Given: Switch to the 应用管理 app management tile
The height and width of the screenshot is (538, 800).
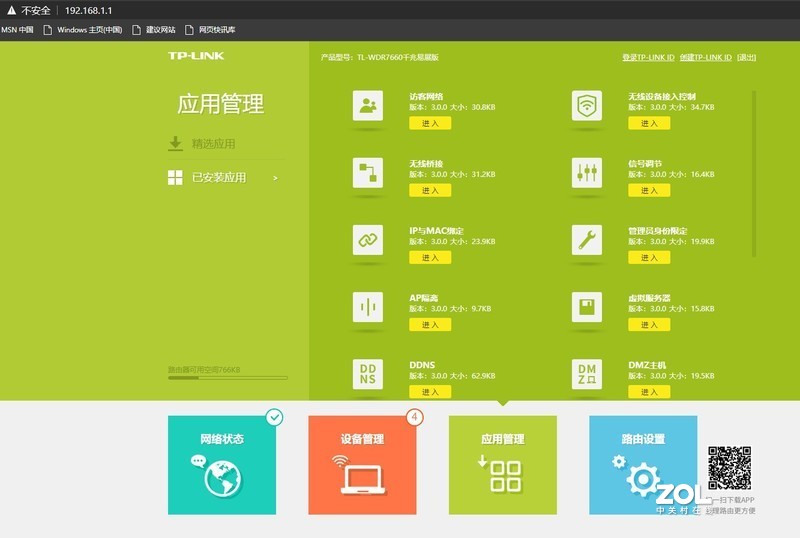Looking at the screenshot, I should point(503,465).
